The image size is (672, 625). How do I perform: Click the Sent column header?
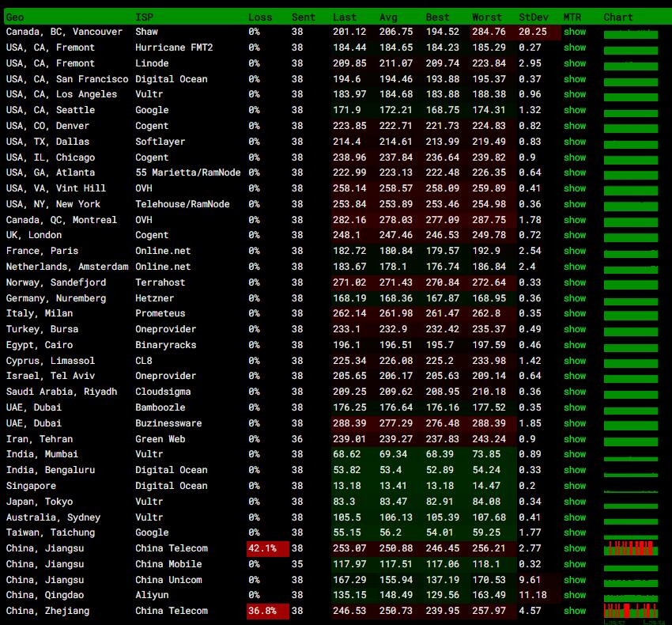[x=304, y=17]
